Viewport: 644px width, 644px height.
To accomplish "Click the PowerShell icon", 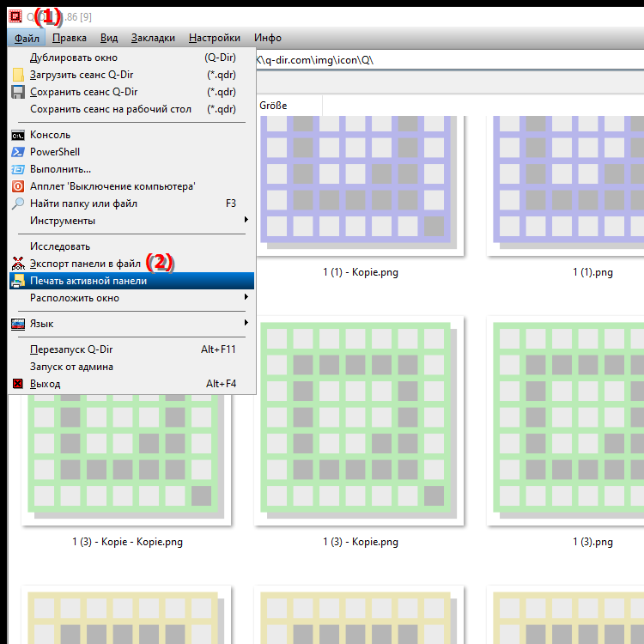I will (x=18, y=152).
